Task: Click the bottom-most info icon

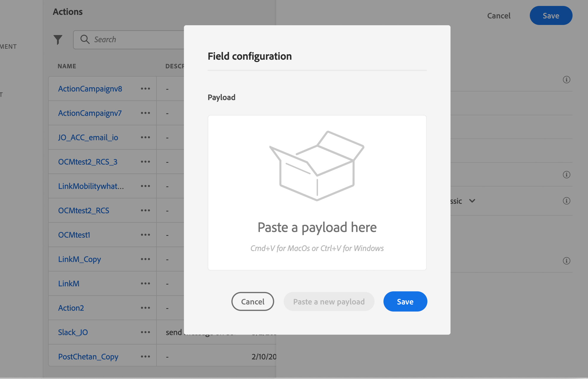Action: coord(566,261)
